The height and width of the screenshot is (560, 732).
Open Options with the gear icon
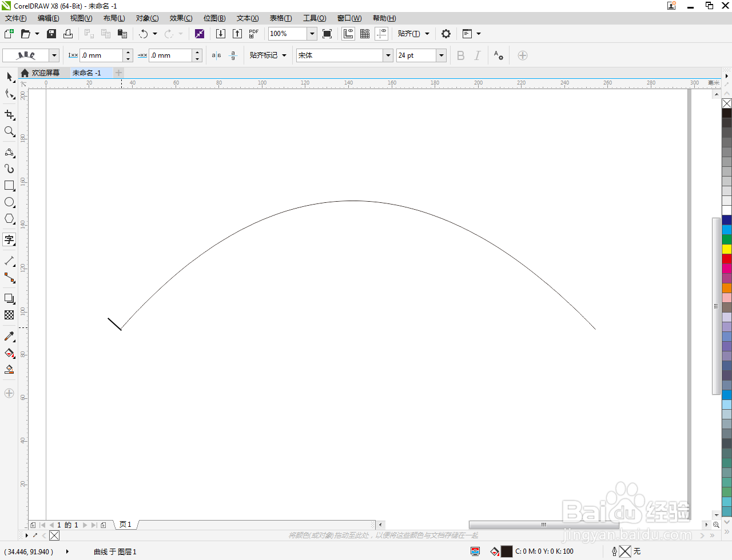[x=446, y=34]
